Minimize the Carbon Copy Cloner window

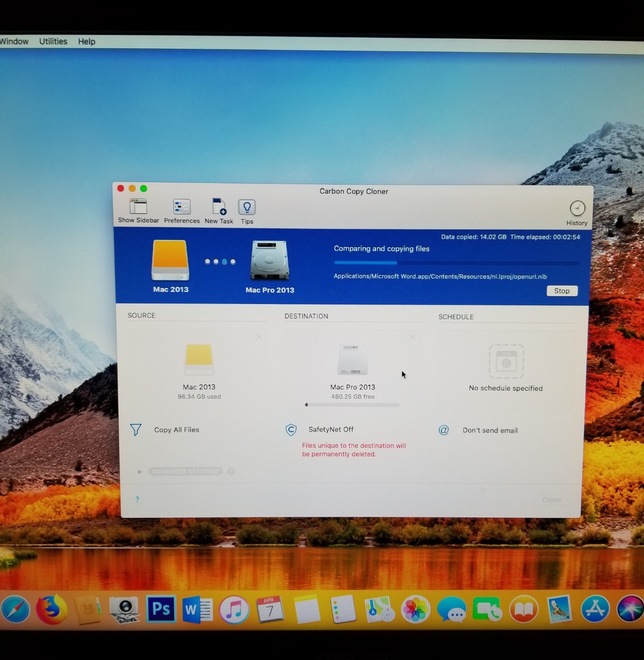click(132, 189)
